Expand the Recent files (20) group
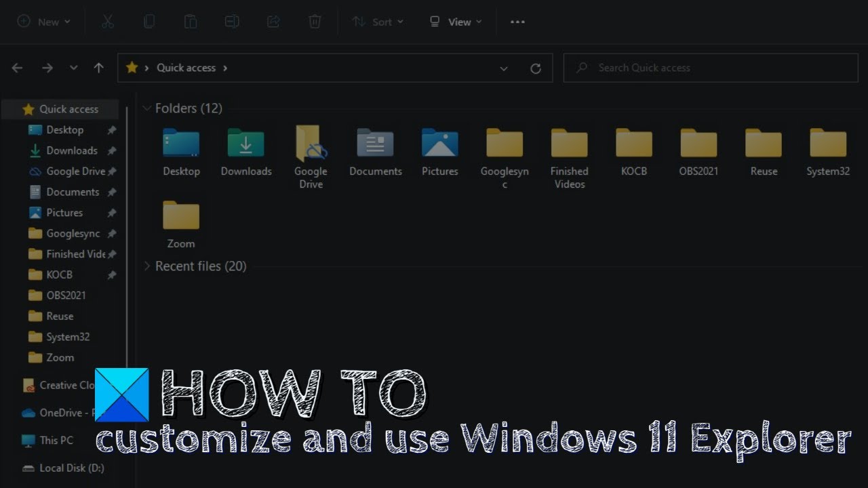 146,266
